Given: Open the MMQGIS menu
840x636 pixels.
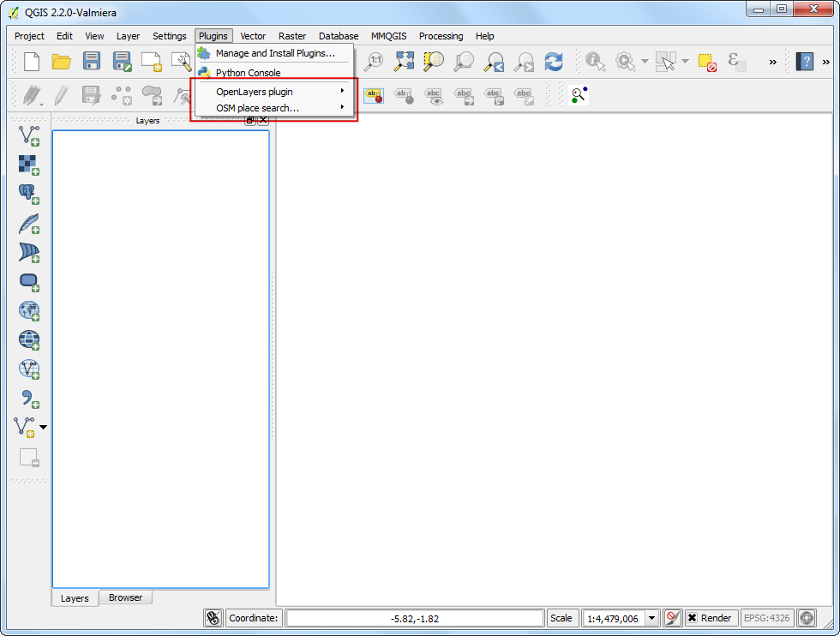Looking at the screenshot, I should pos(389,36).
